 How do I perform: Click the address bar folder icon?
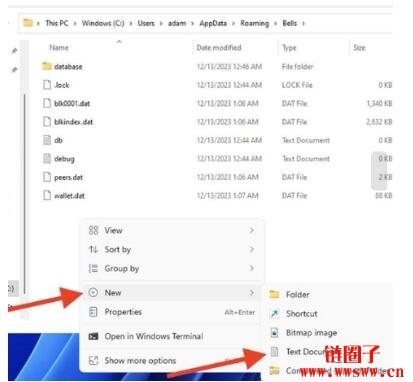click(28, 23)
